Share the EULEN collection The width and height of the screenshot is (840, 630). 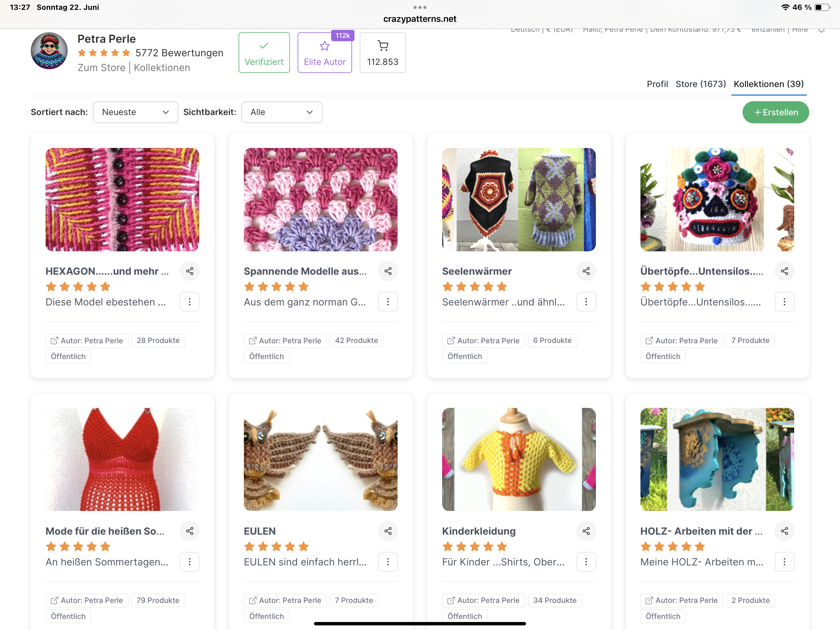coord(388,531)
